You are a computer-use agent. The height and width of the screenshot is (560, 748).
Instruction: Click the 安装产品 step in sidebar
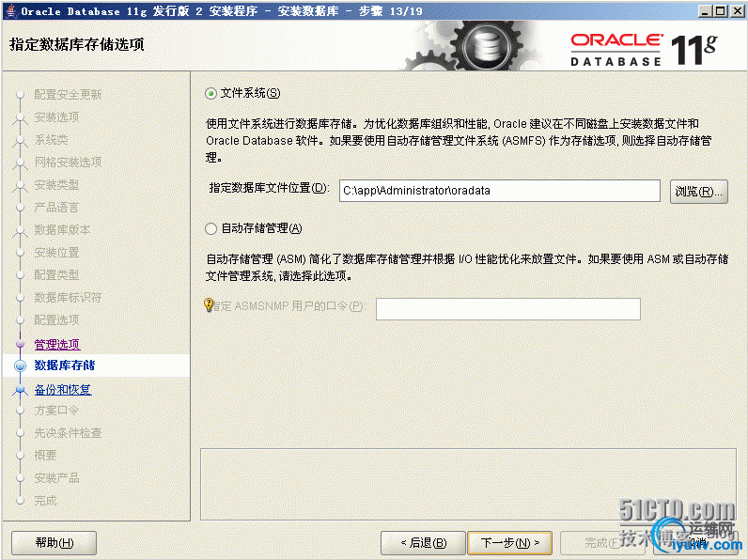(x=56, y=478)
